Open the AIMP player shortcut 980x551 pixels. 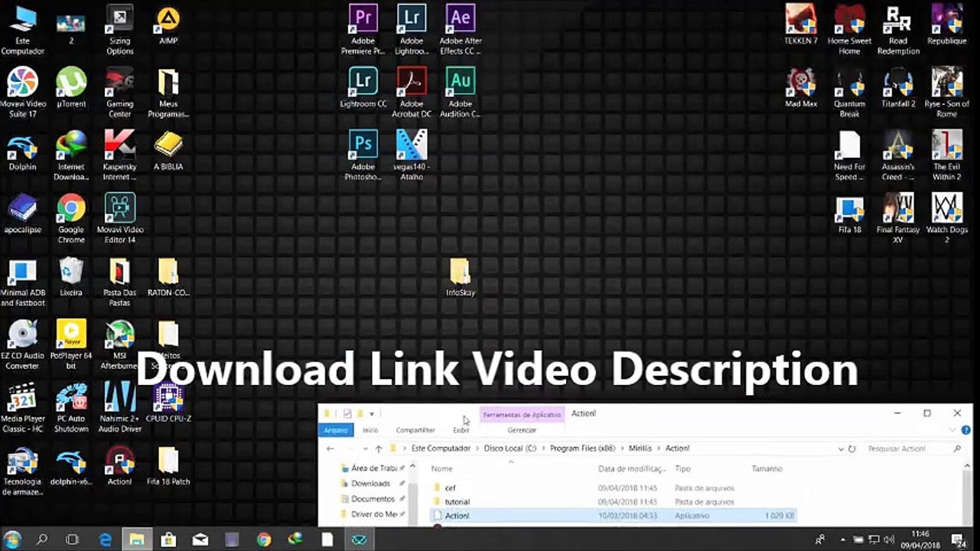(x=168, y=24)
